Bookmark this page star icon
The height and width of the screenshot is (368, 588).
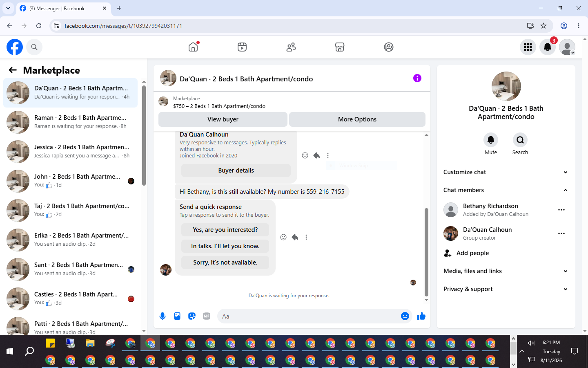coord(543,26)
